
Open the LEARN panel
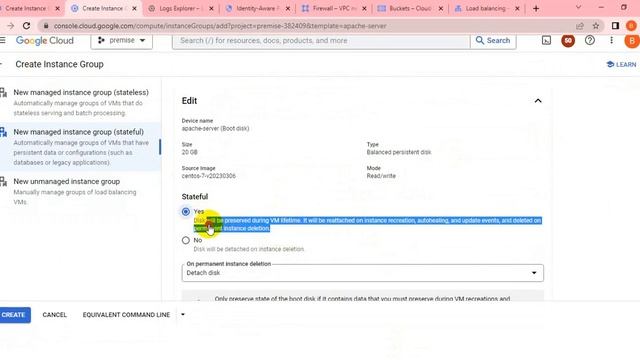[x=621, y=64]
